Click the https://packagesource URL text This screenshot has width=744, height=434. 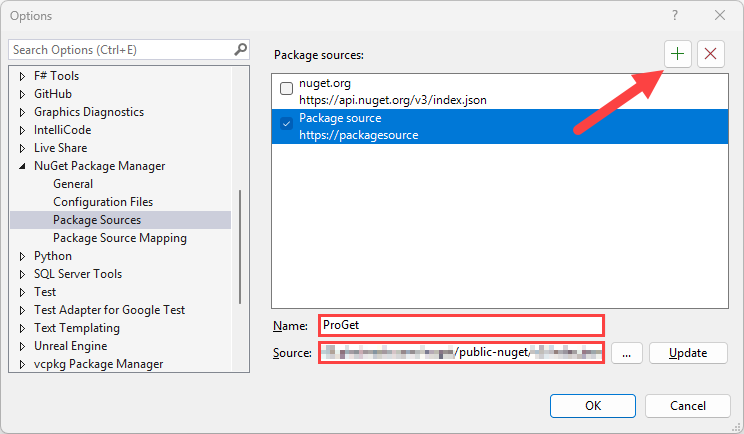(x=358, y=135)
